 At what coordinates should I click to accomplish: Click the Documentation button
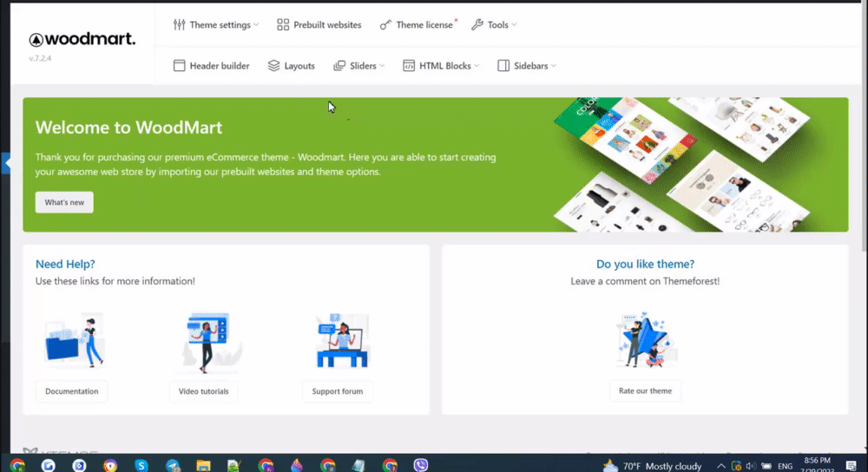point(71,391)
